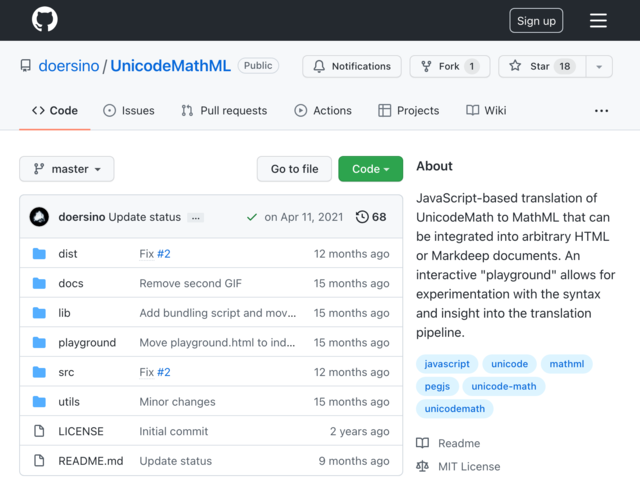Image resolution: width=640 pixels, height=480 pixels.
Task: Open the Wiki tab
Action: click(486, 111)
